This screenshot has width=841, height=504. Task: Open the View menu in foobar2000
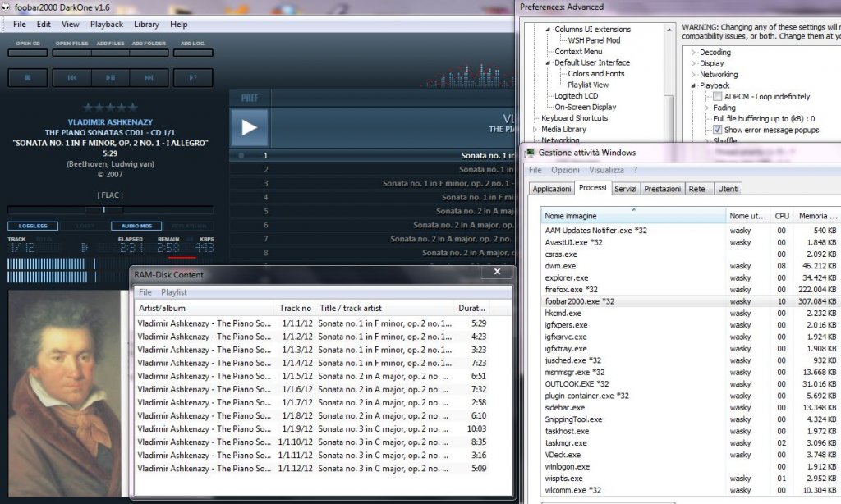tap(71, 24)
